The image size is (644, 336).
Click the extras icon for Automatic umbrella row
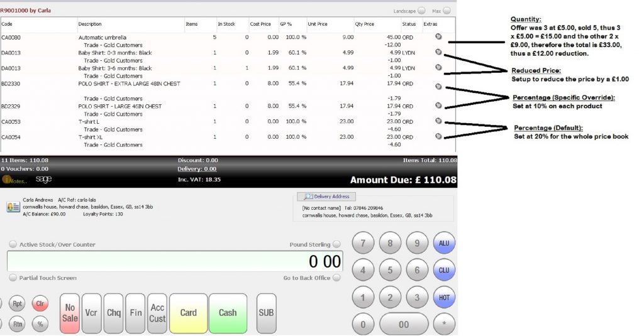[438, 36]
